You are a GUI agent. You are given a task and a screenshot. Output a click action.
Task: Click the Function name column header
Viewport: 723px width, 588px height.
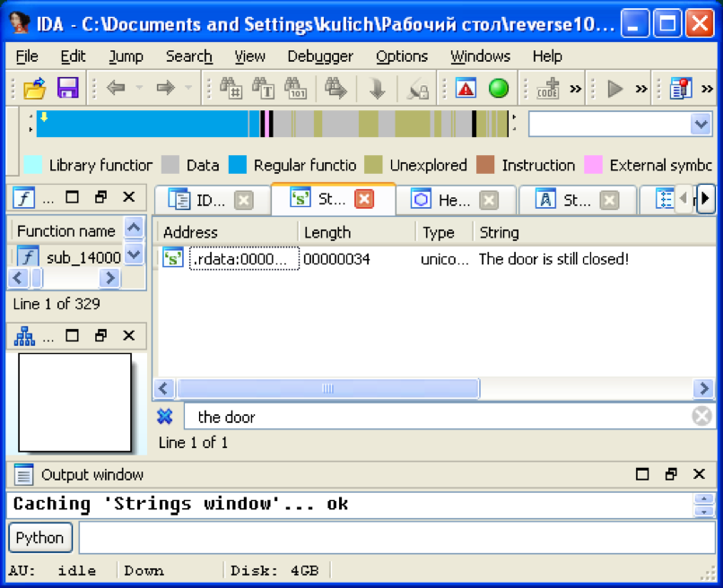click(66, 230)
